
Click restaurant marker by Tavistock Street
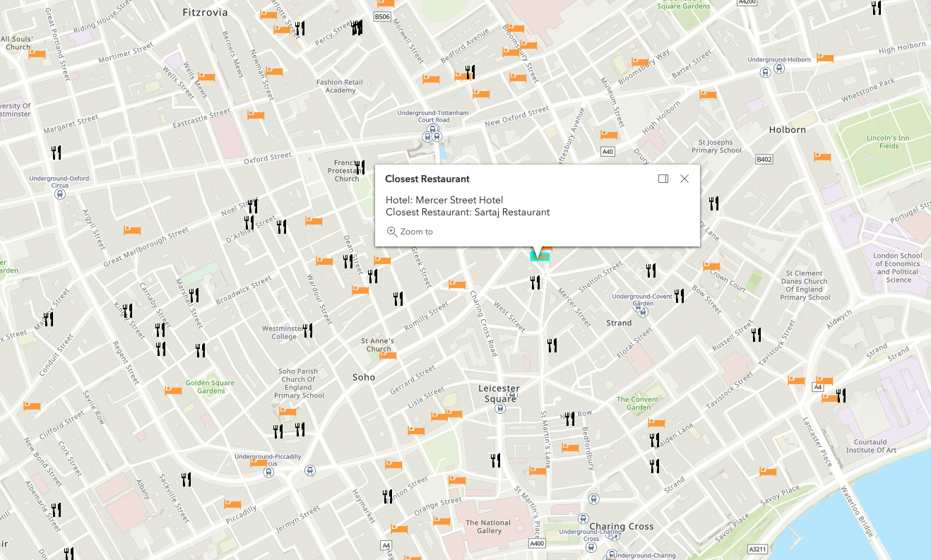(x=757, y=335)
